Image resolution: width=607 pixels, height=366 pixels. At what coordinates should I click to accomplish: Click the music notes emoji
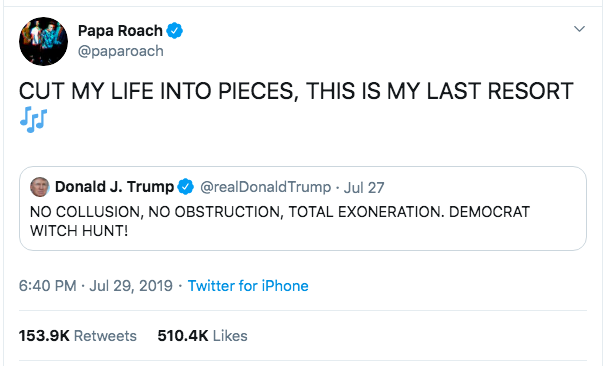(x=33, y=120)
